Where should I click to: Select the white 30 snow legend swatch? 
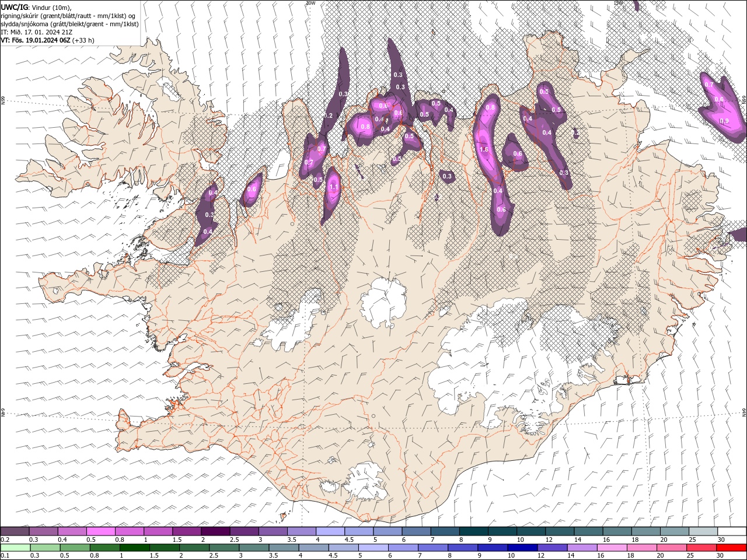(x=732, y=531)
